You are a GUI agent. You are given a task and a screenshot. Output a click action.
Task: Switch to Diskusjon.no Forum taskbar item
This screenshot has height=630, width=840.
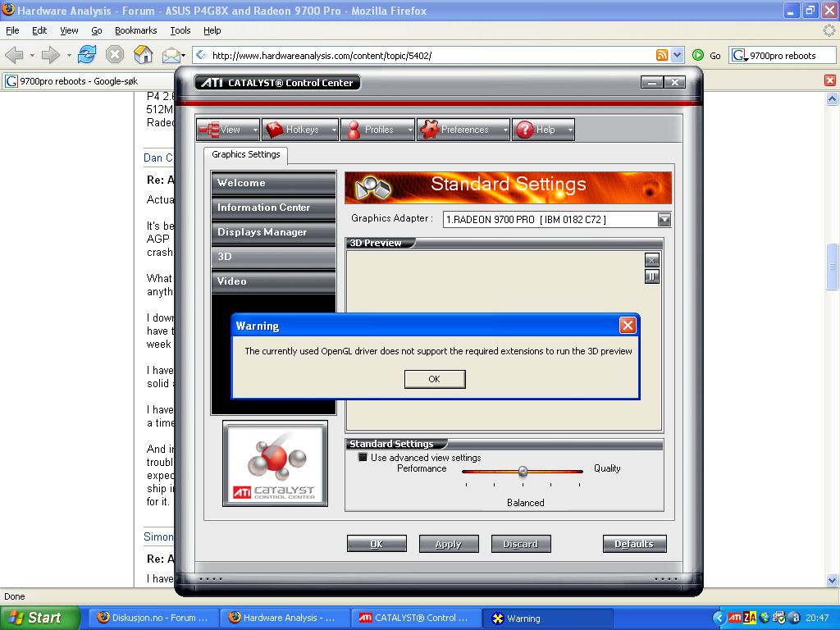click(153, 618)
